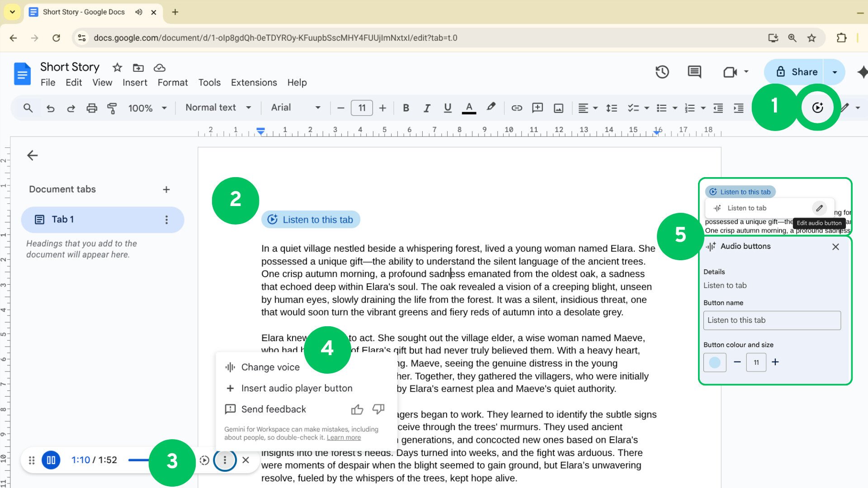Expand the zoom level dropdown
The width and height of the screenshot is (868, 488).
point(147,108)
